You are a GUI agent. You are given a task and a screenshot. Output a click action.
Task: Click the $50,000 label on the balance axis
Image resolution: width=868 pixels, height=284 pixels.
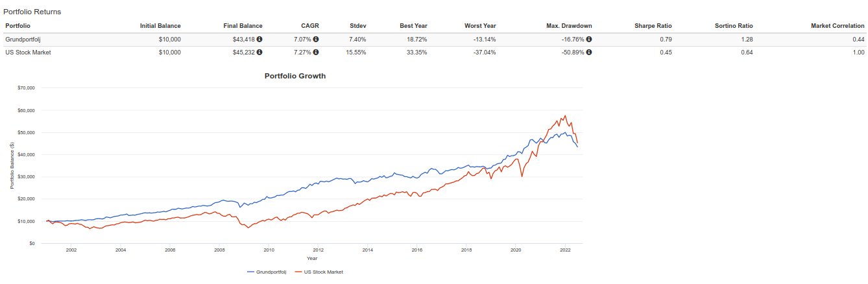click(x=26, y=132)
